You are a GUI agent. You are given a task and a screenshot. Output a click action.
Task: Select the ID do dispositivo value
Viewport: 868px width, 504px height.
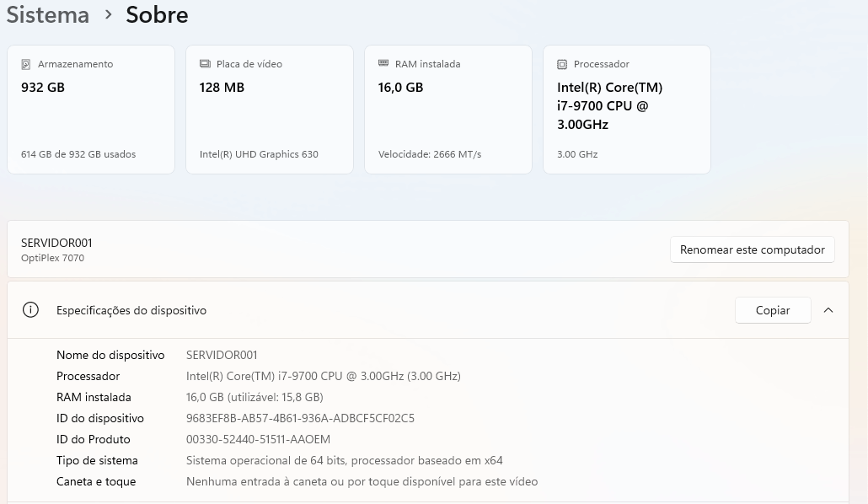coord(300,418)
